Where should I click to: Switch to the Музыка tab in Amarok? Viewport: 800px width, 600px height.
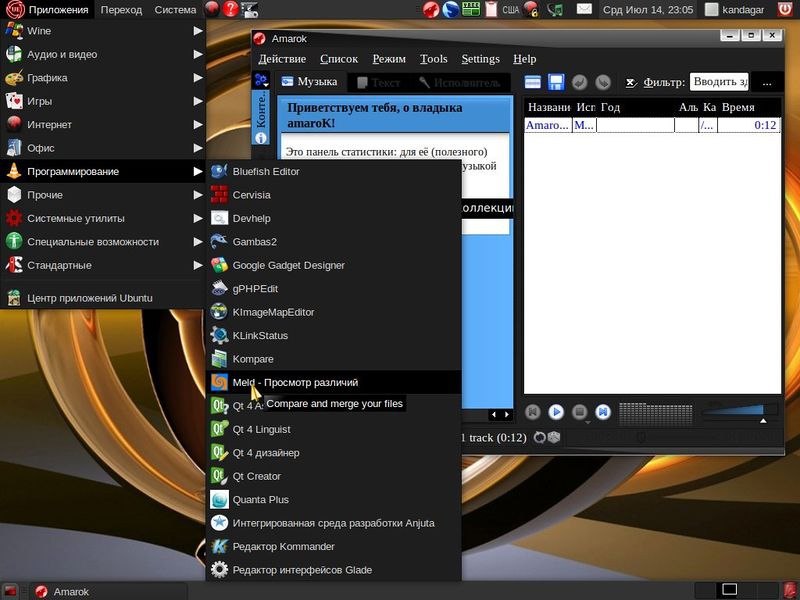310,82
